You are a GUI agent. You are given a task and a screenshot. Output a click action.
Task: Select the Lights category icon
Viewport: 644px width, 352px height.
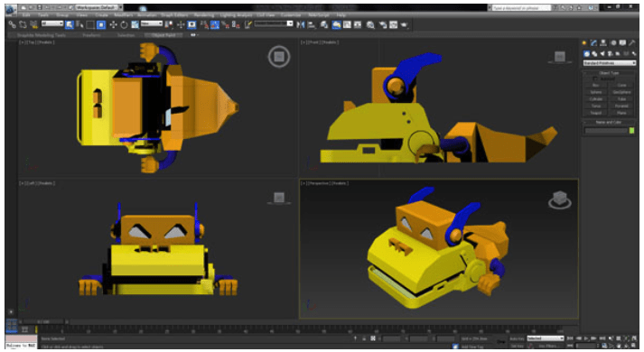(602, 54)
